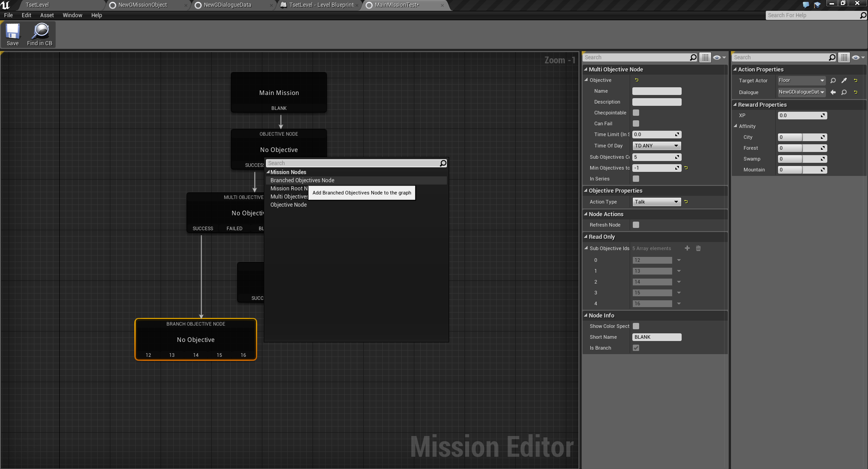Click the Search For Help magnifier icon

pyautogui.click(x=863, y=15)
